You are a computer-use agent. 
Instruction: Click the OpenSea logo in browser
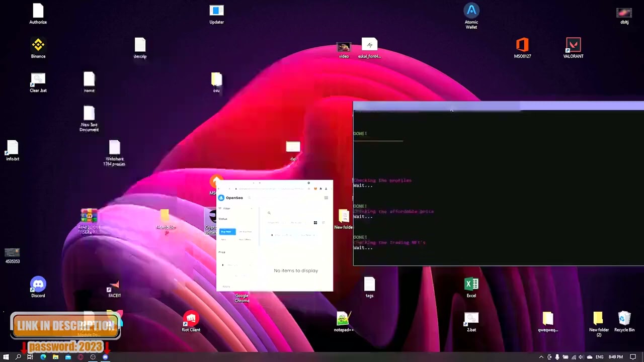231,198
